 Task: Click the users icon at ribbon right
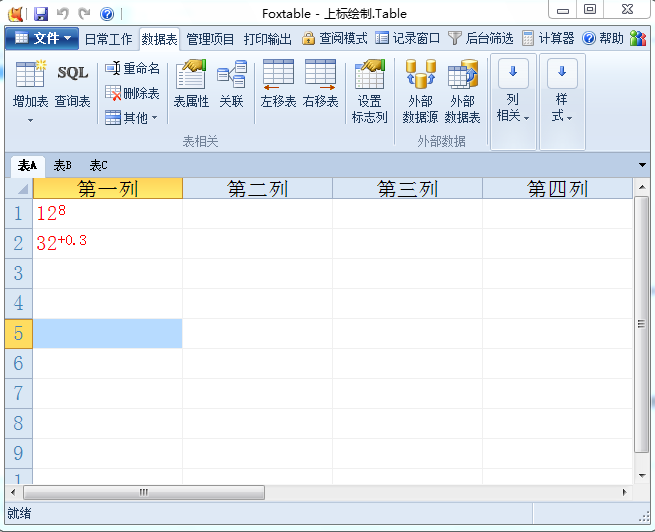638,38
